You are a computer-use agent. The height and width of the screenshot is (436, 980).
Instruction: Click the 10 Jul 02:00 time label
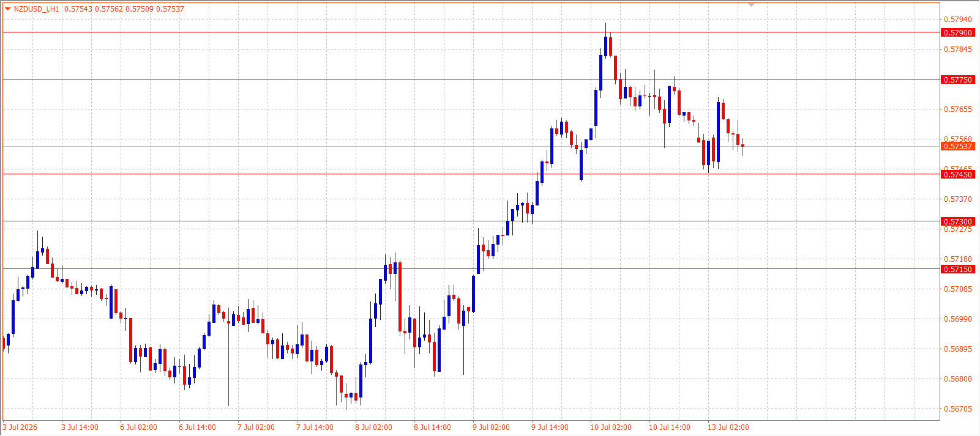tap(611, 427)
